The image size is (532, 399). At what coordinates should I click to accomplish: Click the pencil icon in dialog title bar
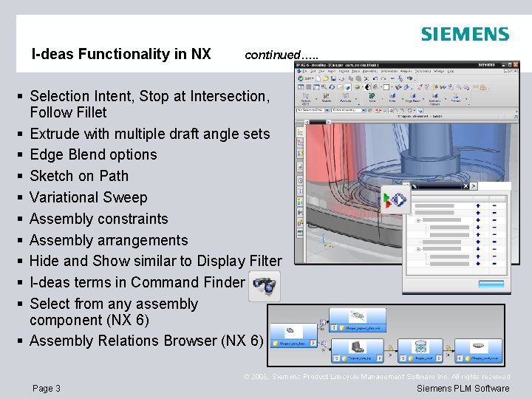click(x=415, y=186)
